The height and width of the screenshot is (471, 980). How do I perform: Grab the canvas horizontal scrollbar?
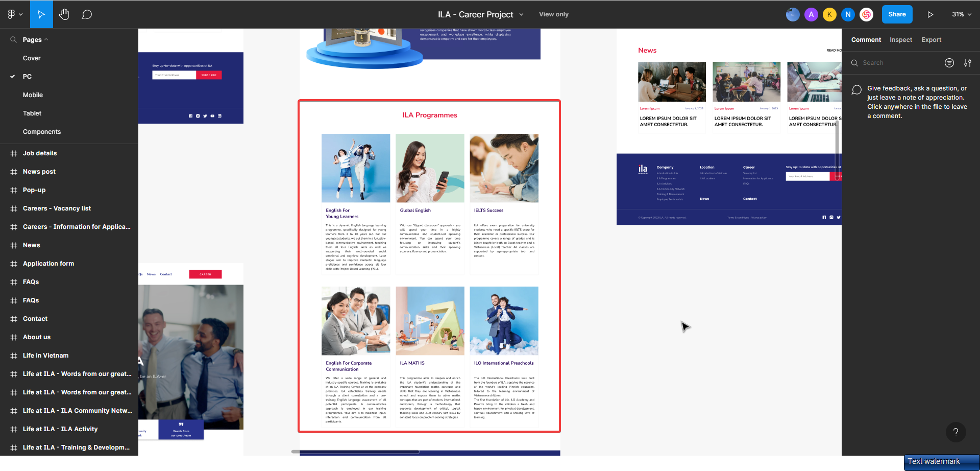(355, 452)
